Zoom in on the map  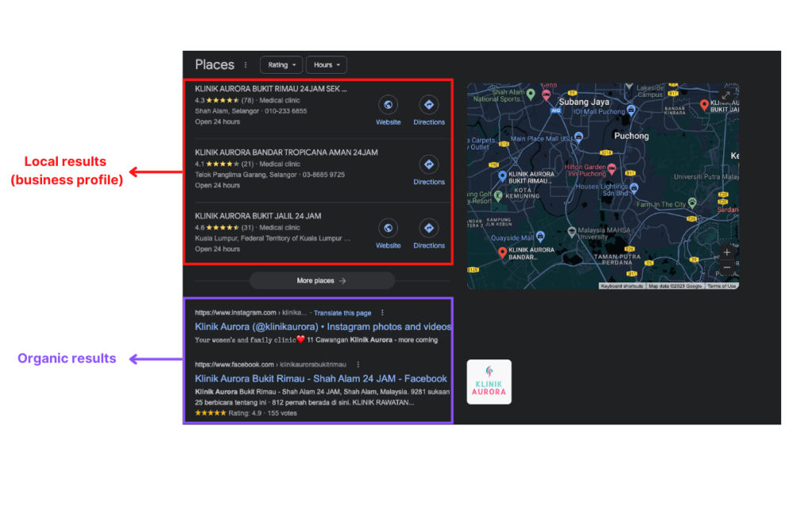(x=726, y=252)
